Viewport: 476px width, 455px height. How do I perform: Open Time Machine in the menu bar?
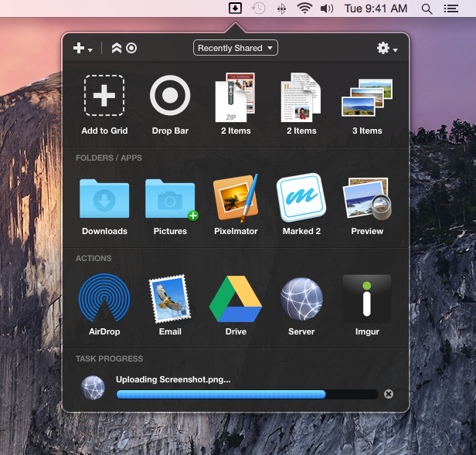click(258, 8)
